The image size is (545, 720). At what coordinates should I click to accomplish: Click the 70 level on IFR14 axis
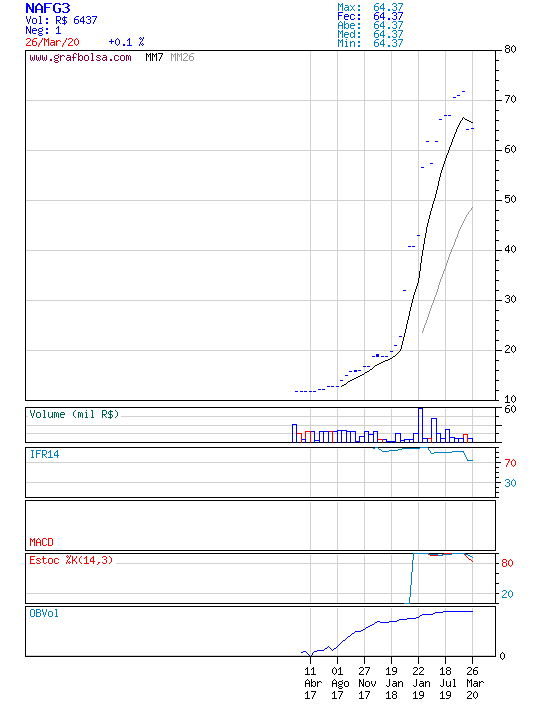pyautogui.click(x=510, y=463)
